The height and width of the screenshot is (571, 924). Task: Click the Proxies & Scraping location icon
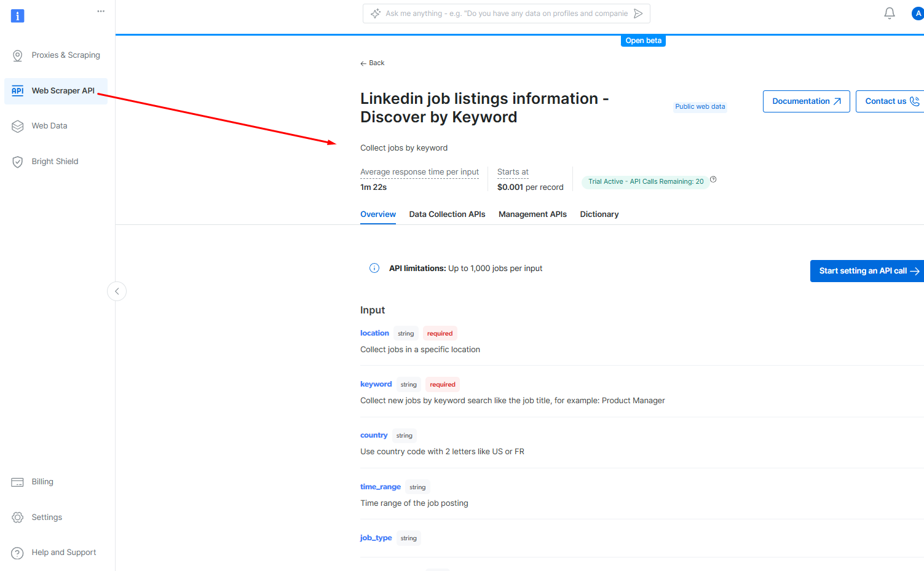[x=18, y=55]
